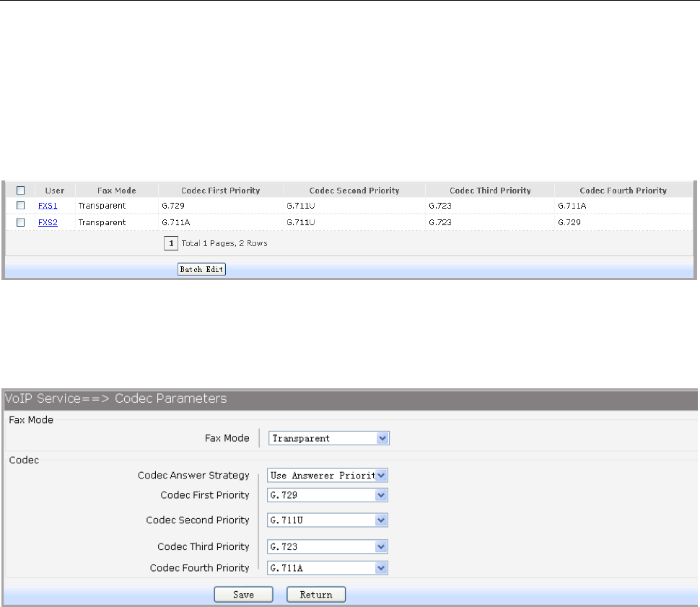The width and height of the screenshot is (700, 607).
Task: Click G.723 third priority in FXS2 row
Action: pos(440,222)
